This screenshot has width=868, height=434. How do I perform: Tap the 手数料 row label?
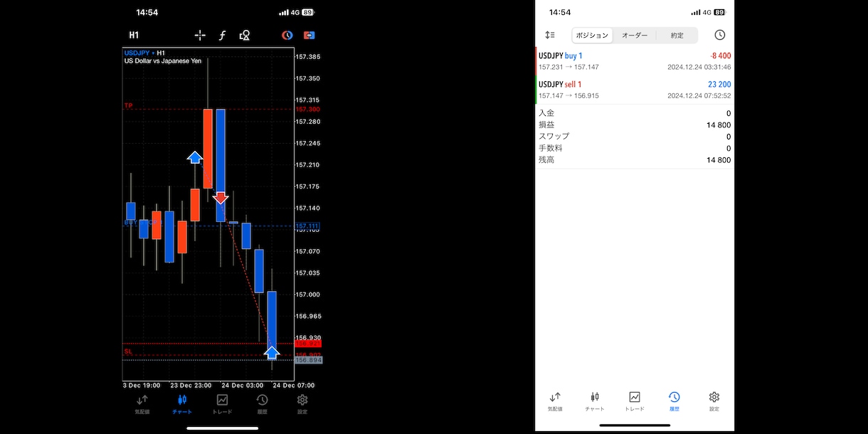(x=551, y=148)
